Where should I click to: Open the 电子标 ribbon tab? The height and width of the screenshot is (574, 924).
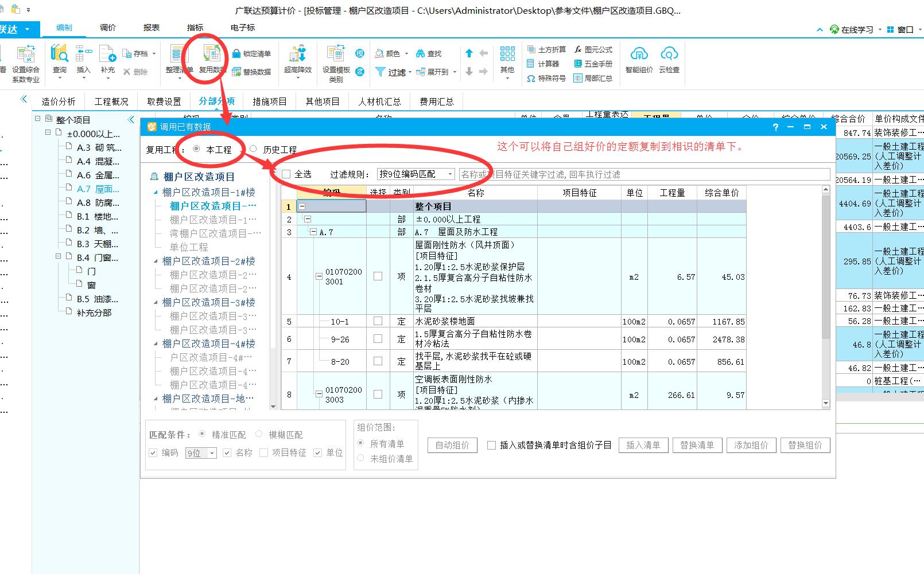pos(243,28)
